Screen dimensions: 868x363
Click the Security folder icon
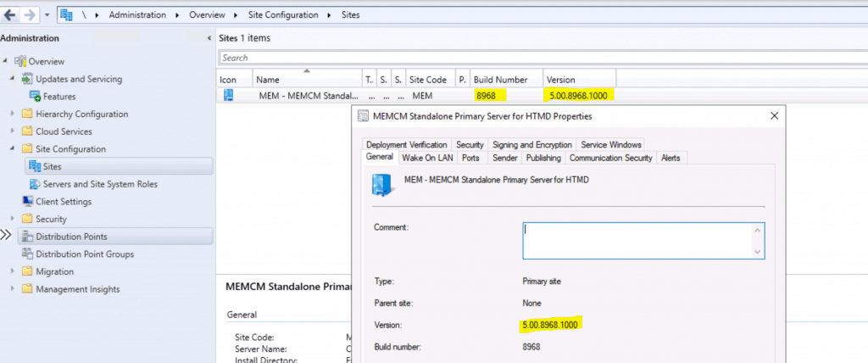coord(27,219)
